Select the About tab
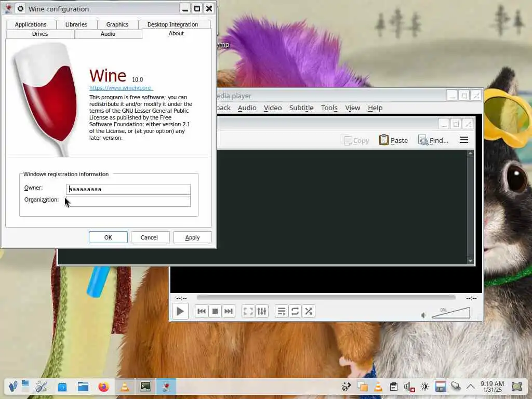Screen dimensions: 532x399 177,34
